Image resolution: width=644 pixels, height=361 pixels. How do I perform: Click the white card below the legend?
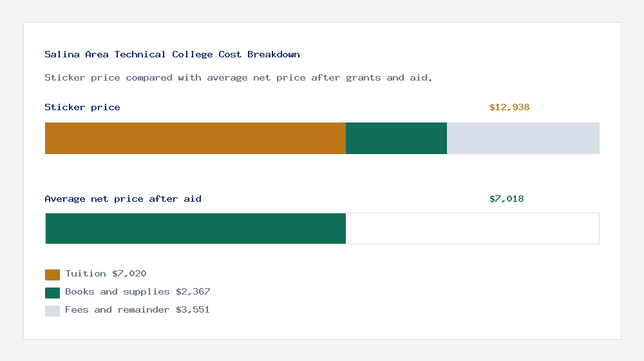(x=322, y=328)
